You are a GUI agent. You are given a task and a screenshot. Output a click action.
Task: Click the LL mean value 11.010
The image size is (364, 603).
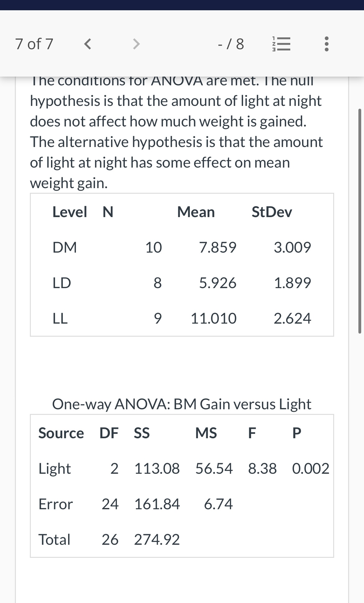coord(214,318)
